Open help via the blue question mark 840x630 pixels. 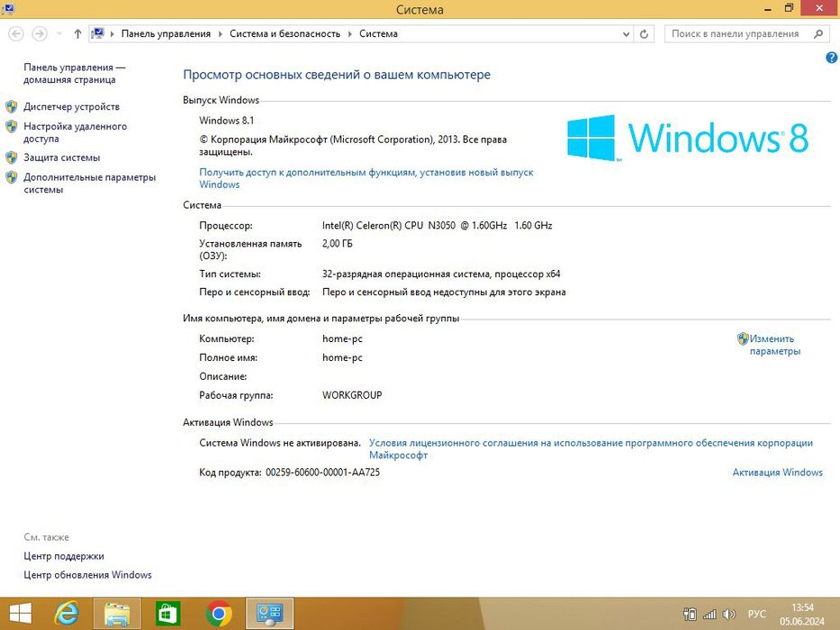coord(831,58)
